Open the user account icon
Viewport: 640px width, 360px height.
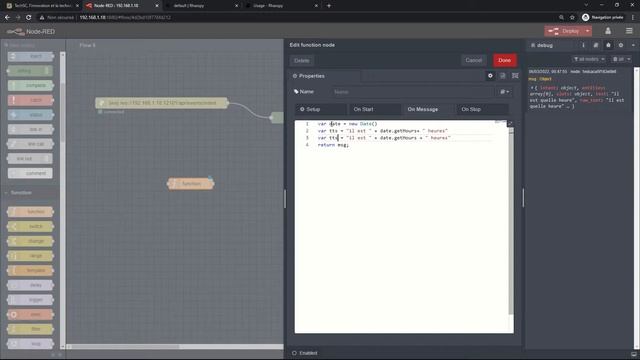(608, 31)
